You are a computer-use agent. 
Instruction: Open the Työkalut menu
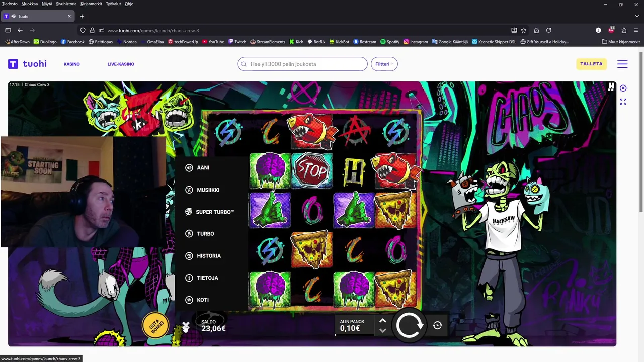(x=114, y=4)
